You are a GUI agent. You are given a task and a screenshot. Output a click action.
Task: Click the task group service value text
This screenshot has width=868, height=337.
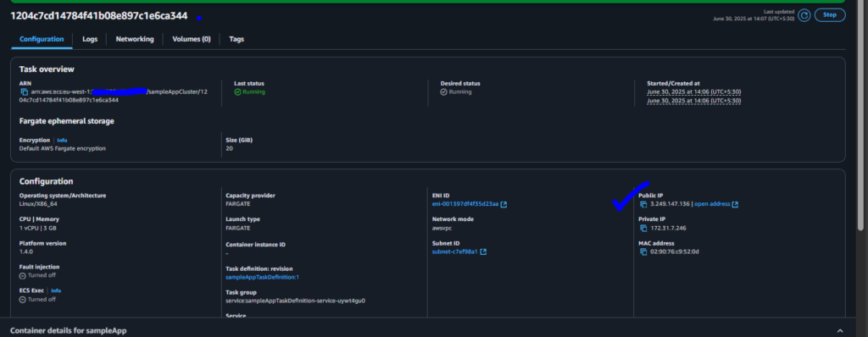[296, 301]
